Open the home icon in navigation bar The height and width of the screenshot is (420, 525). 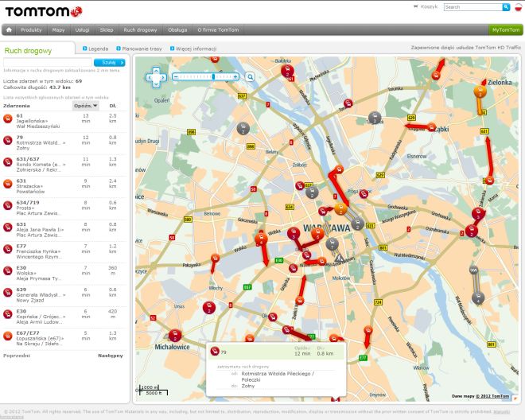tap(9, 29)
